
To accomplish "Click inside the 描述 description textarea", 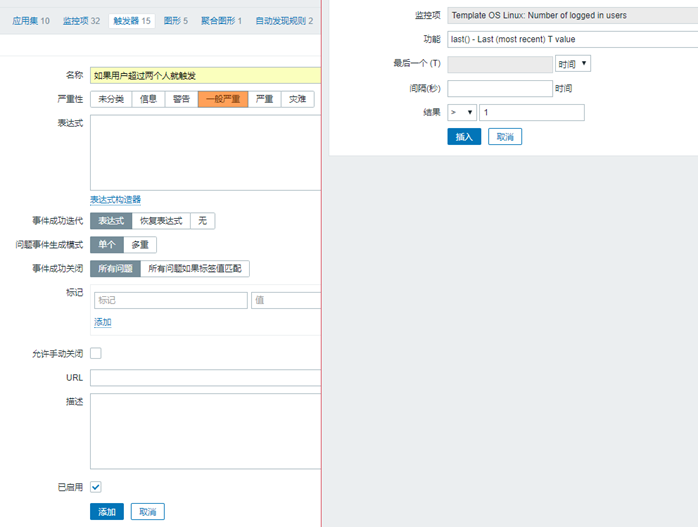I will [205, 431].
